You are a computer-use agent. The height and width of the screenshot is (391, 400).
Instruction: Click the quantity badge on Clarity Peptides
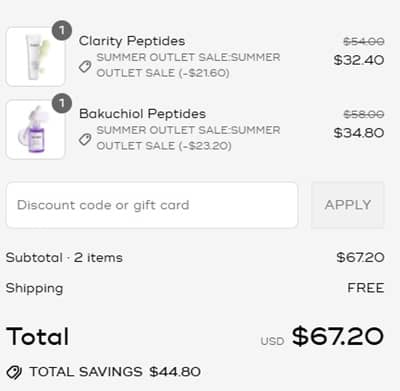click(62, 31)
